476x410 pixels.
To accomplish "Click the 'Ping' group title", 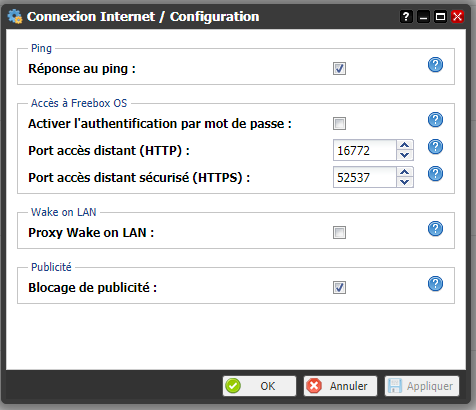I will tap(41, 48).
